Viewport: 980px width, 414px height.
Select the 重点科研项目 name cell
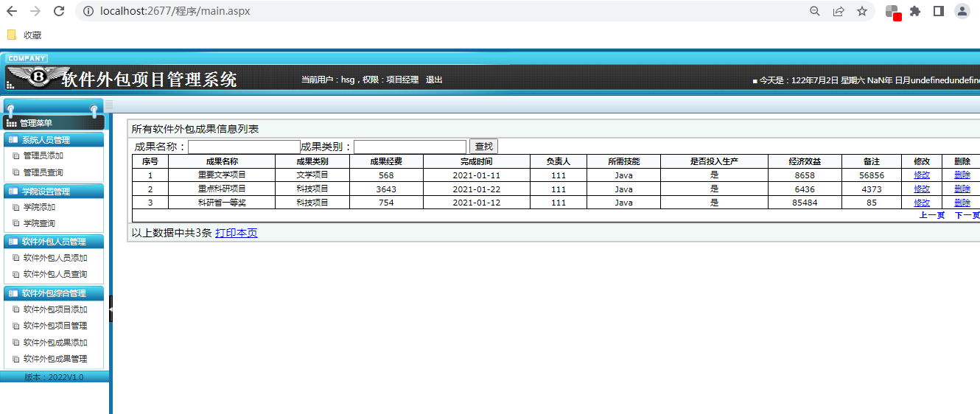(x=222, y=189)
